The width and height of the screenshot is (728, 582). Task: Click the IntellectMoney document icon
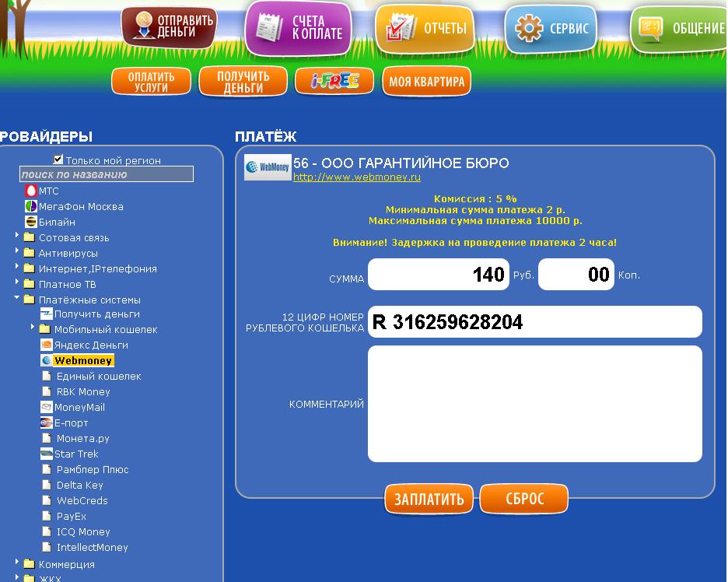tap(47, 547)
